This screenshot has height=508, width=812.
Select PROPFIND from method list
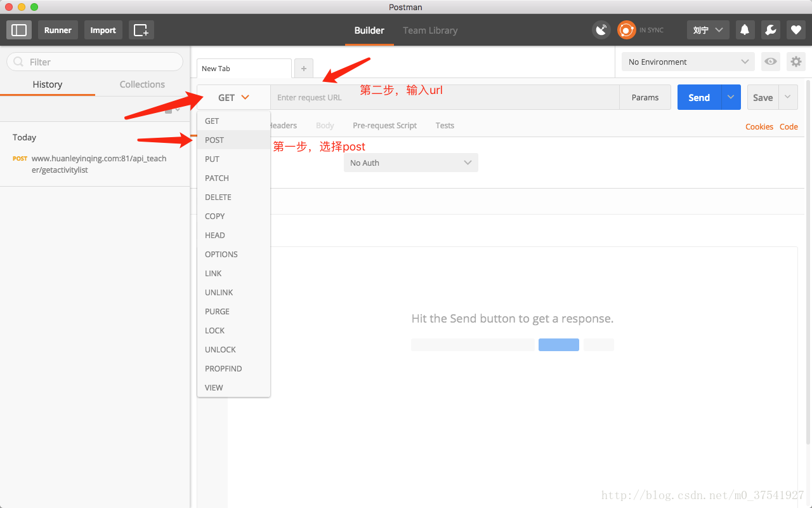coord(233,368)
